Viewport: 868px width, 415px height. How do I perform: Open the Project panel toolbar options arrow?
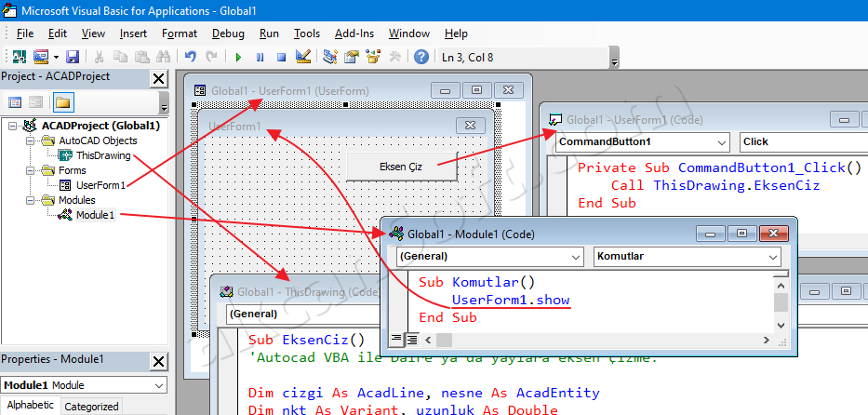point(164,102)
